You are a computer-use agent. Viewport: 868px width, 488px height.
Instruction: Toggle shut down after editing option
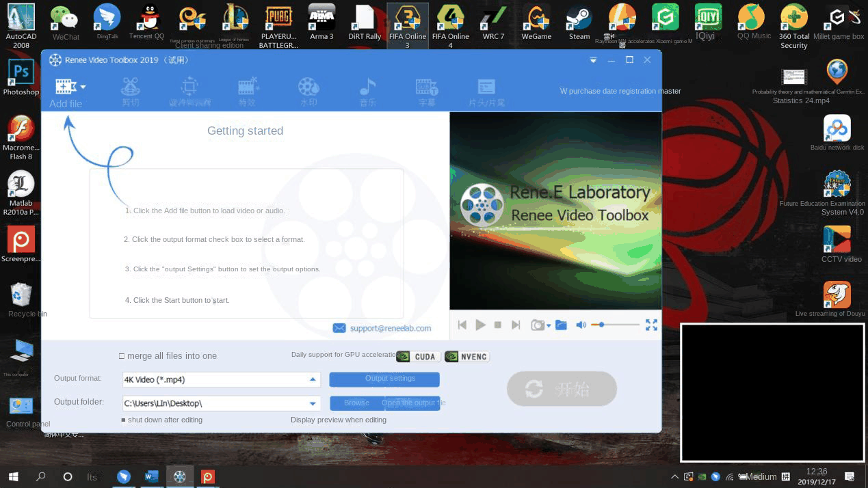(125, 420)
